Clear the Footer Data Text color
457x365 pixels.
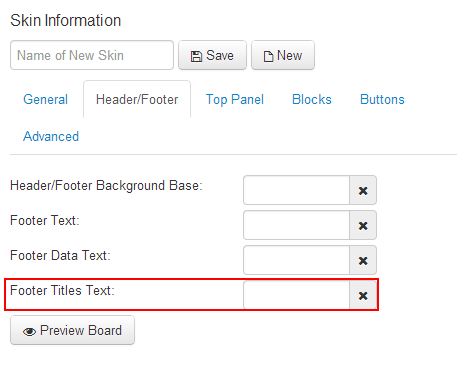[363, 260]
